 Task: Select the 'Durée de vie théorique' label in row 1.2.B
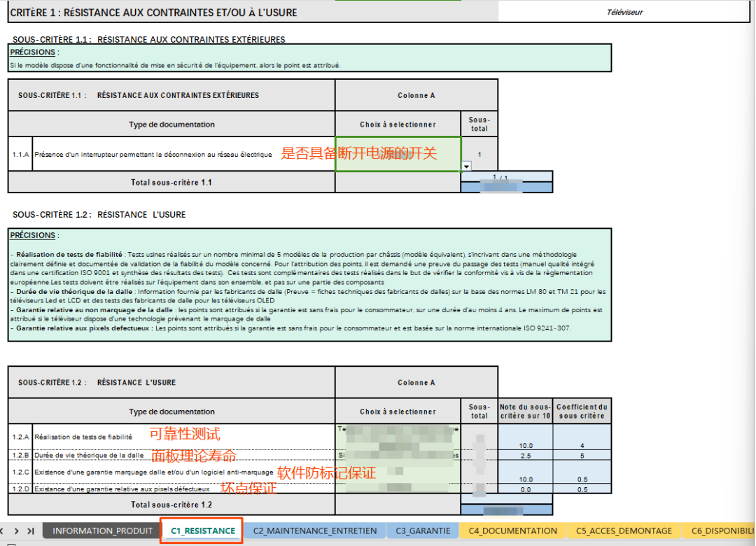89,455
